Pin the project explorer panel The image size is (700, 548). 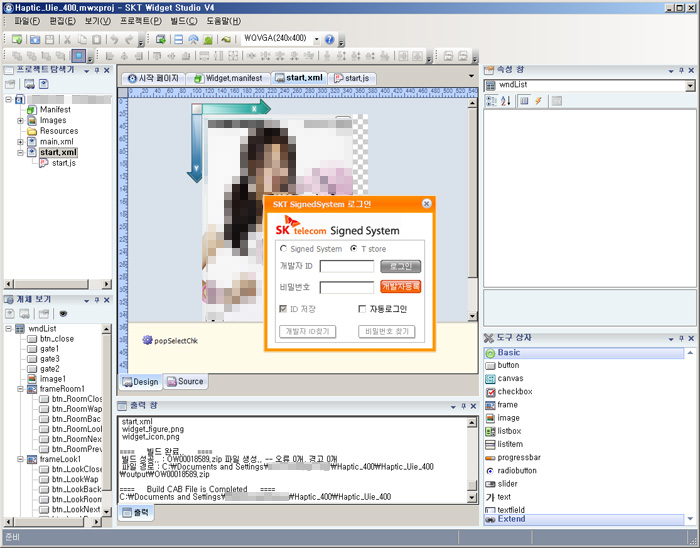pos(97,71)
